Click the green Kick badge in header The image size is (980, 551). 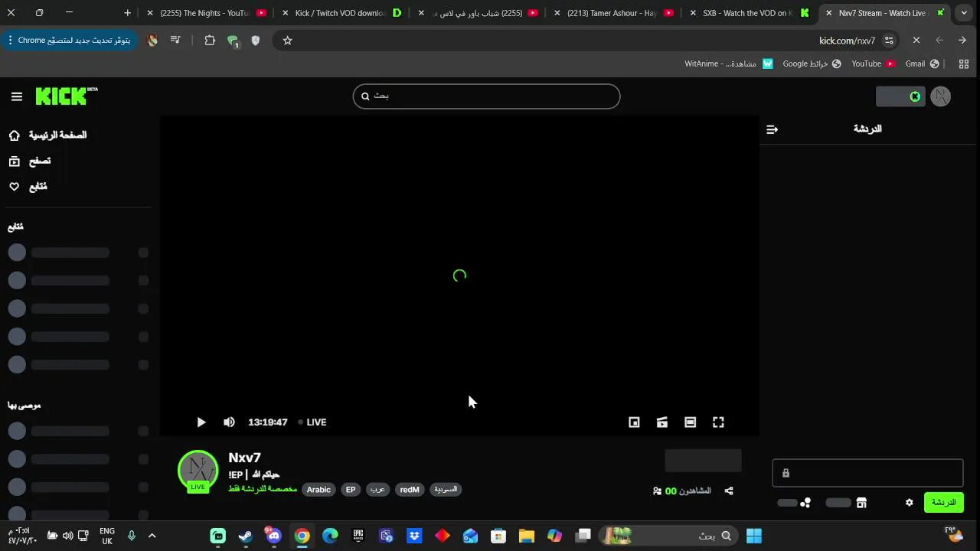[915, 96]
